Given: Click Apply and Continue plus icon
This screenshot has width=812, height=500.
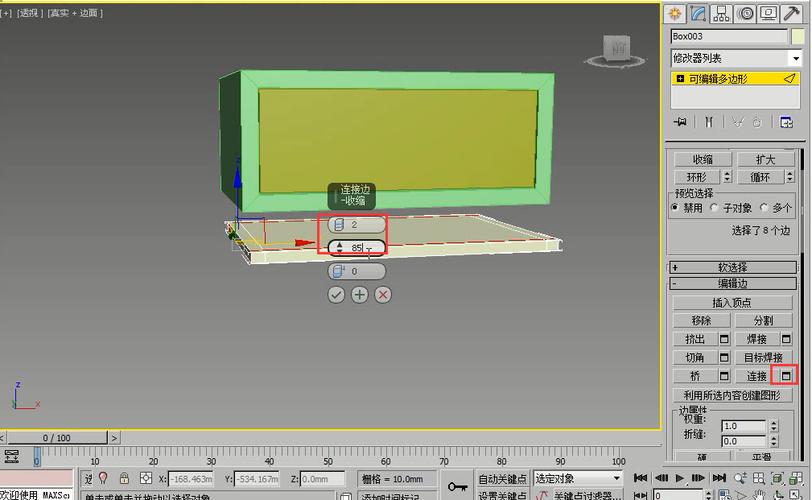Looking at the screenshot, I should [359, 295].
